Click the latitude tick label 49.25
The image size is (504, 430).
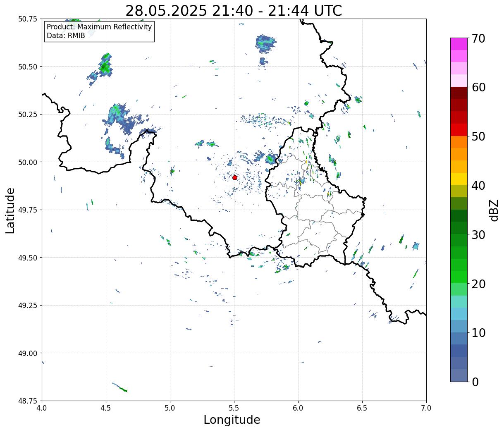coord(27,306)
